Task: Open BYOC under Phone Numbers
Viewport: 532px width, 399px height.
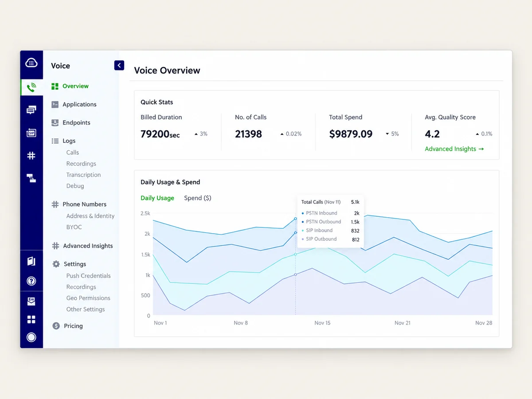Action: (x=74, y=227)
